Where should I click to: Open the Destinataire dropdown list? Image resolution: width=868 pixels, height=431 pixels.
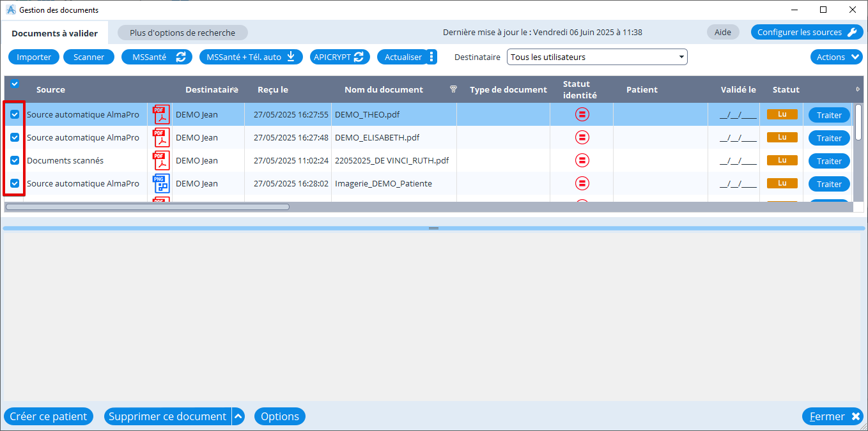(x=596, y=57)
